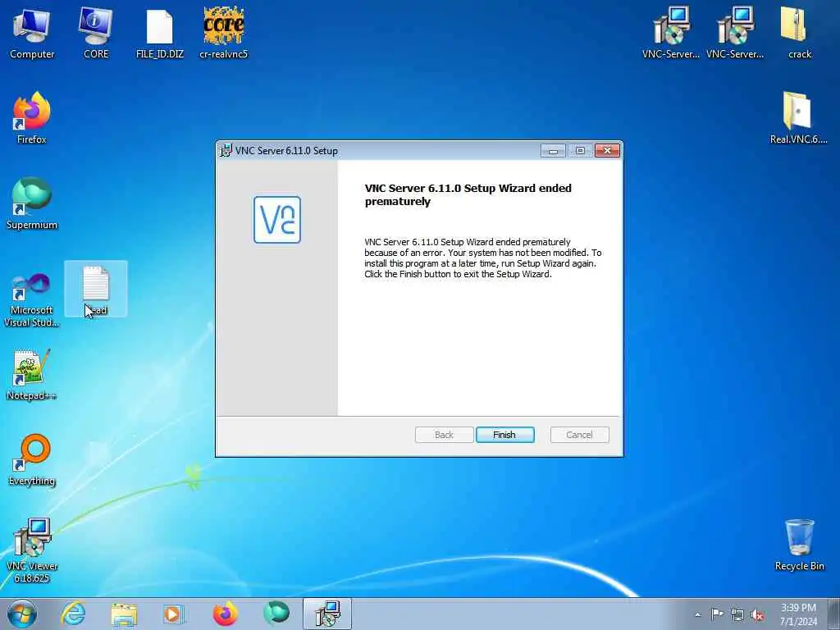Open the Action Center flag icon
840x630 pixels.
click(716, 614)
